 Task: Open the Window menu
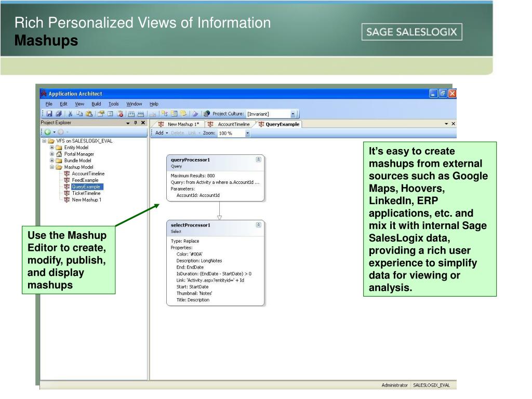(135, 104)
